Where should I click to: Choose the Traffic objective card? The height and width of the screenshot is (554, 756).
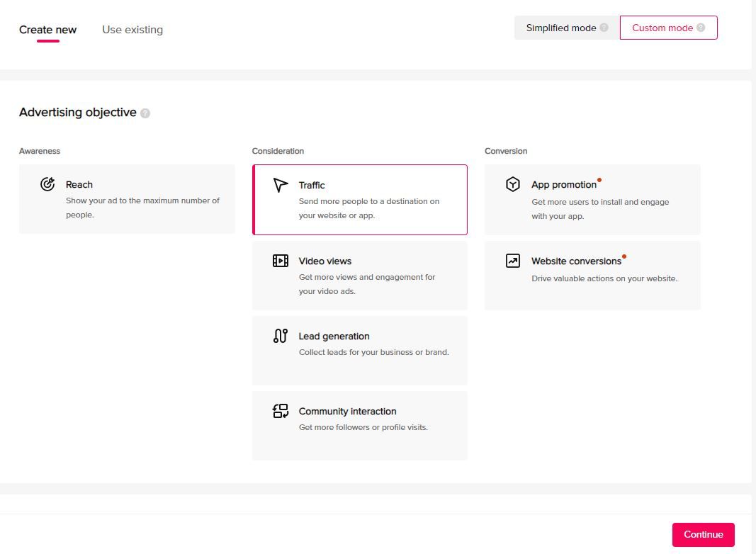click(360, 200)
